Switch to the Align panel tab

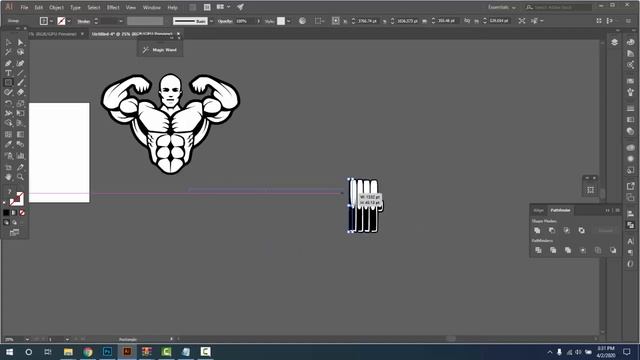pyautogui.click(x=538, y=210)
